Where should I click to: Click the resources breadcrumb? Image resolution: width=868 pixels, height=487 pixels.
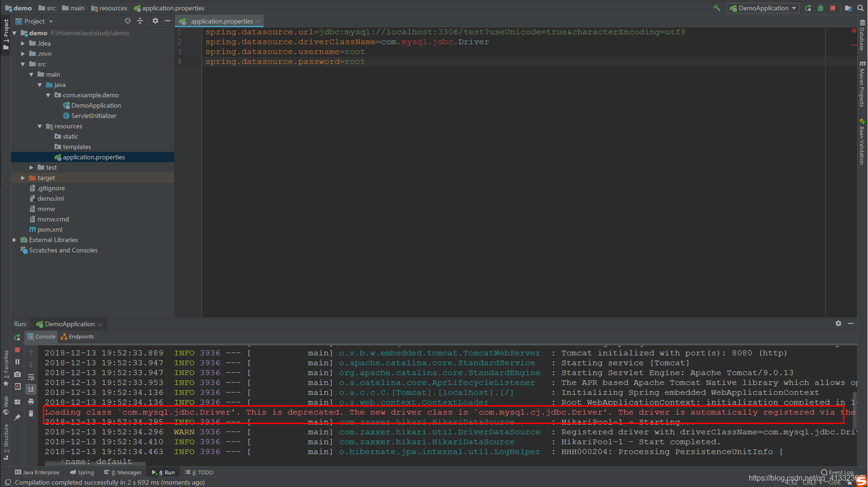pos(113,8)
